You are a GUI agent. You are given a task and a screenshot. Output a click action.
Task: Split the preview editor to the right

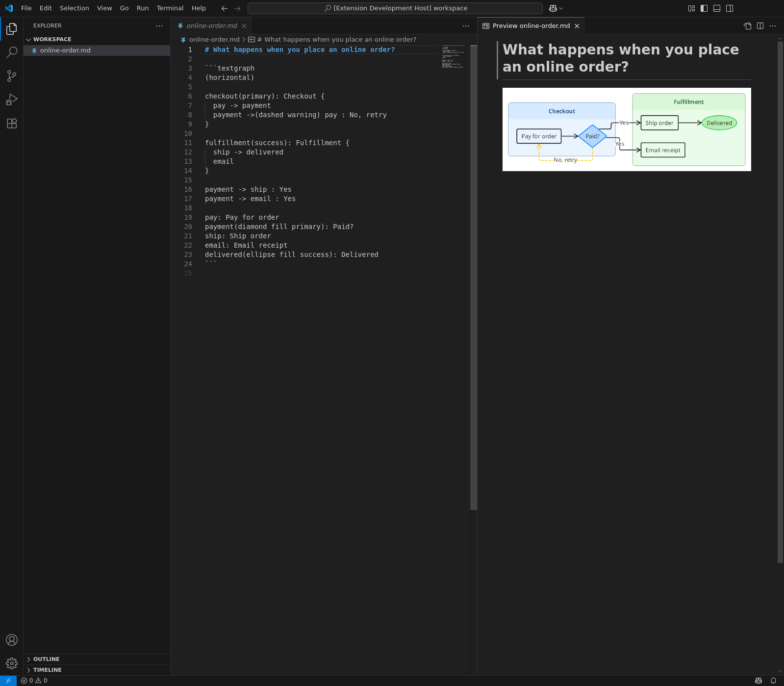760,26
